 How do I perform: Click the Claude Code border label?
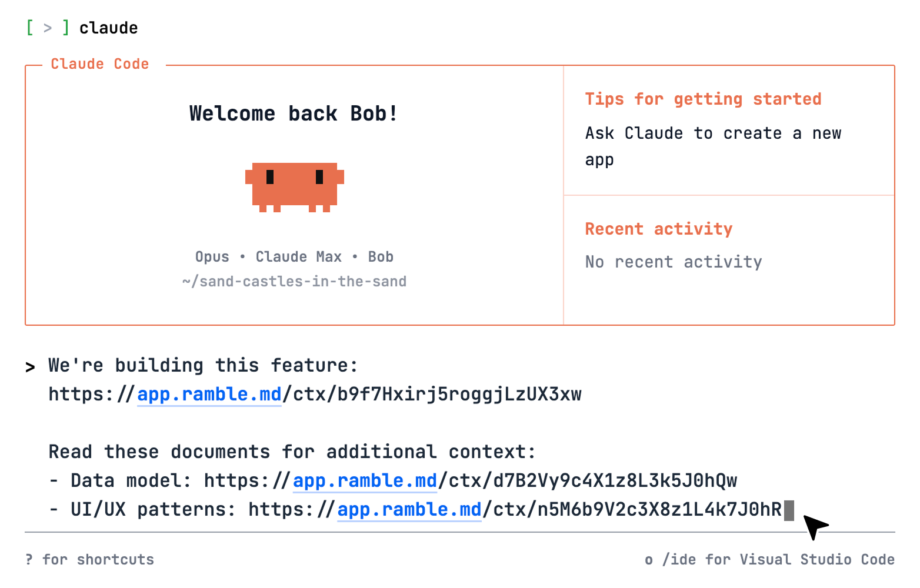99,64
